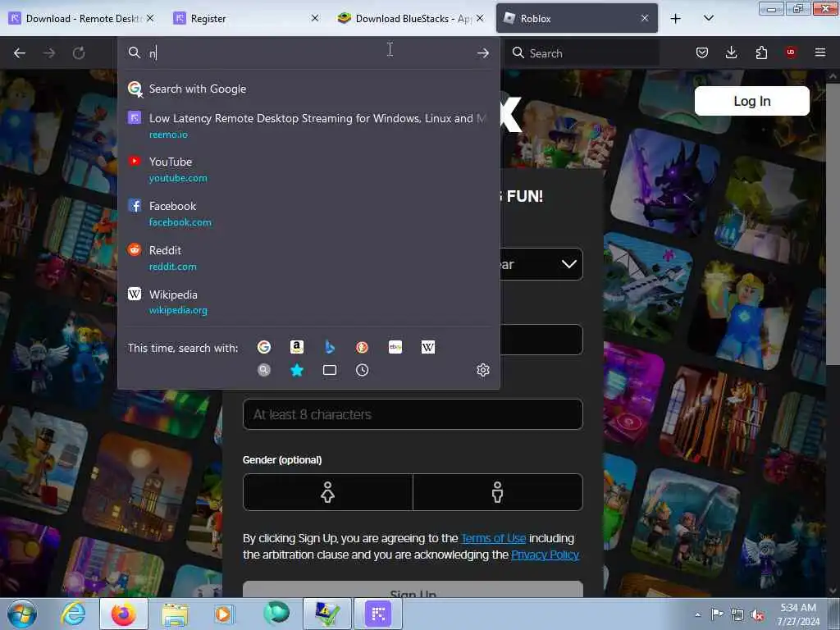Click the clock showing 5:34 AM
This screenshot has width=840, height=630.
(x=797, y=614)
